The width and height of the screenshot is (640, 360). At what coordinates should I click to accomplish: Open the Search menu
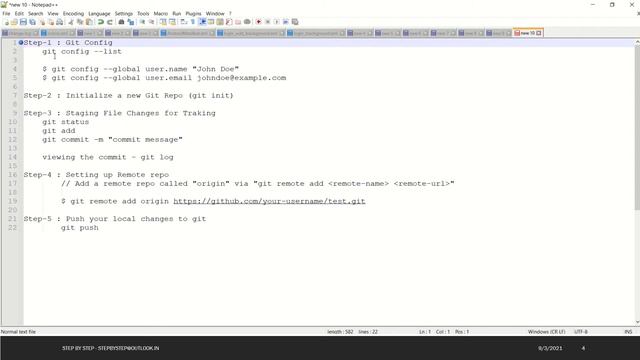(x=36, y=13)
